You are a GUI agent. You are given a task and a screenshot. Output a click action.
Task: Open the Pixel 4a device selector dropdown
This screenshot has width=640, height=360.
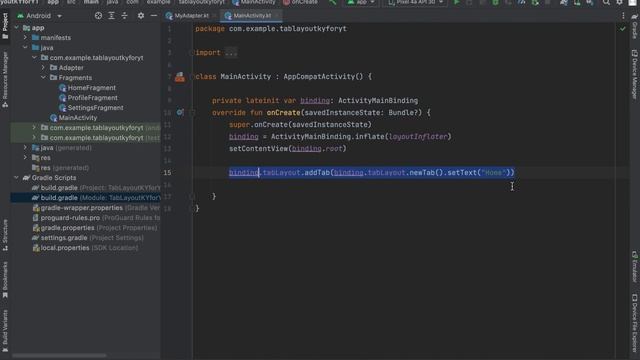point(415,2)
